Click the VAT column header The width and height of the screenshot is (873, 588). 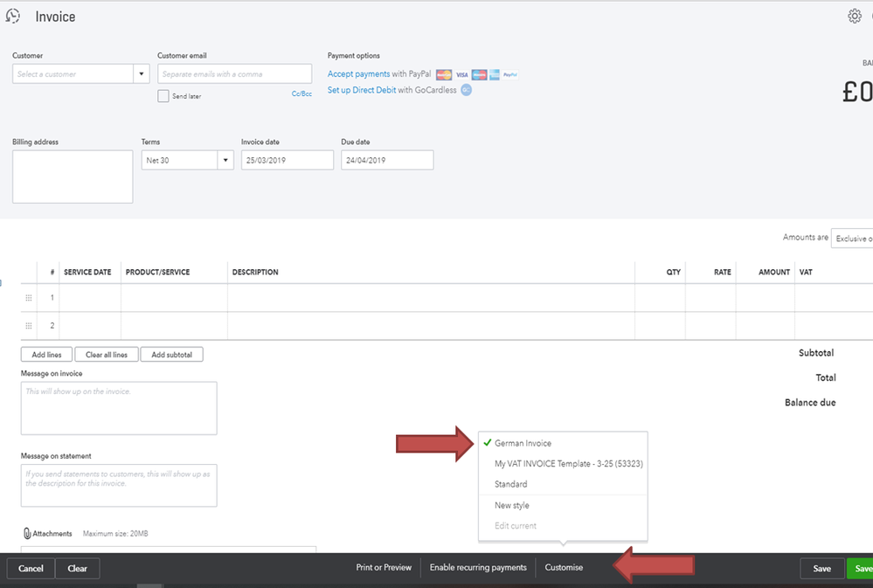tap(806, 273)
